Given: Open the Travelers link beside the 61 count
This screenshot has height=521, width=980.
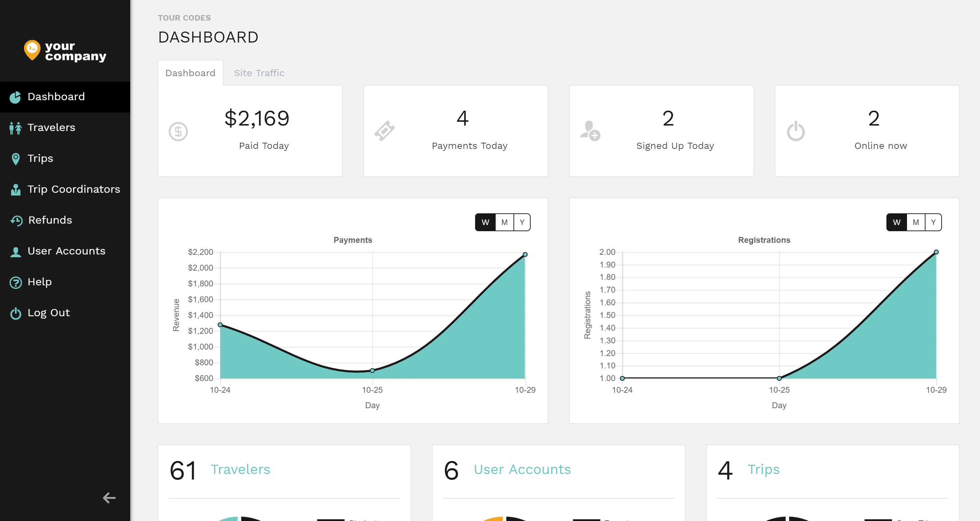Looking at the screenshot, I should click(x=240, y=469).
